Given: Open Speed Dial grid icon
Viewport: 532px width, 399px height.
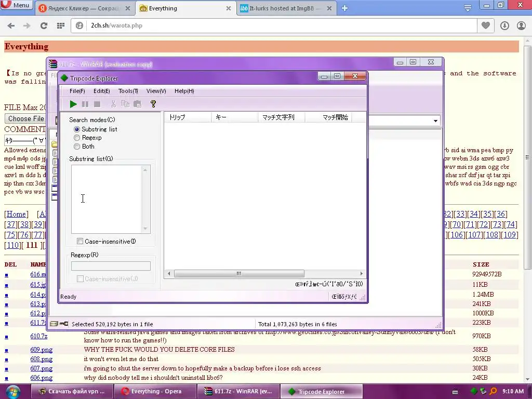Looking at the screenshot, I should pyautogui.click(x=60, y=25).
